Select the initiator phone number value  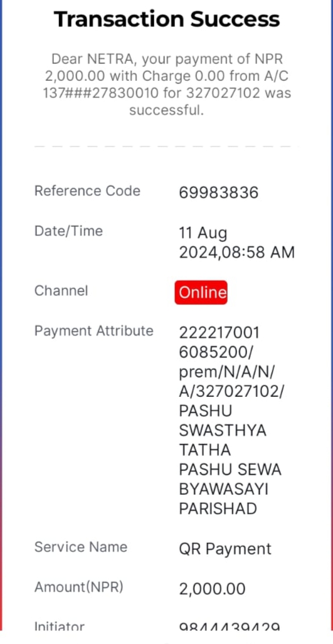point(230,626)
